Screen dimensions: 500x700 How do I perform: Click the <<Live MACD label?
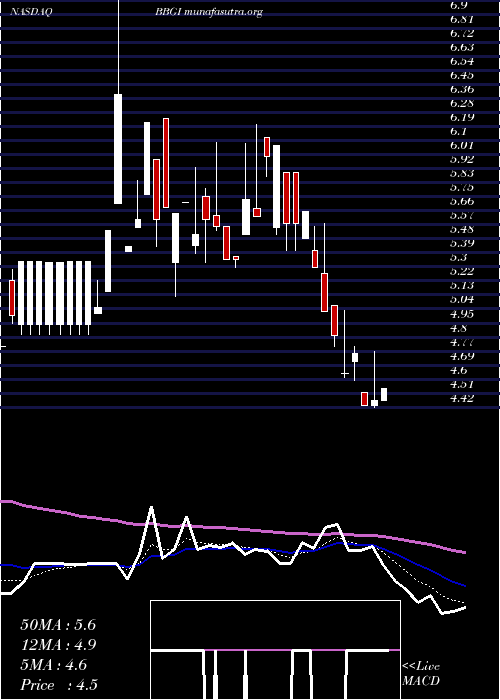(421, 674)
